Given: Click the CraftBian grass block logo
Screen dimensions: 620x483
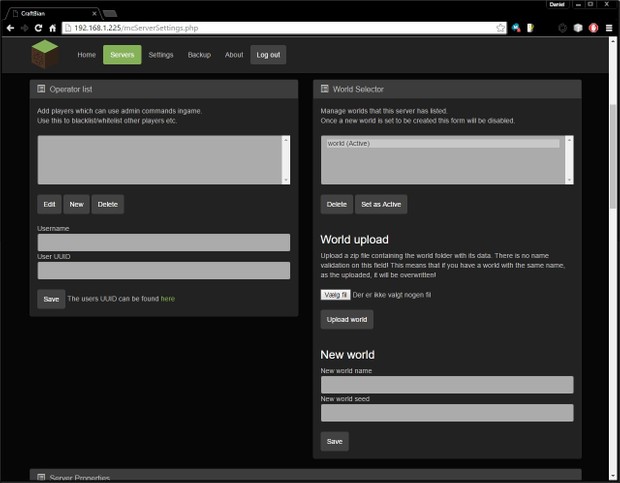Looking at the screenshot, I should coord(45,54).
